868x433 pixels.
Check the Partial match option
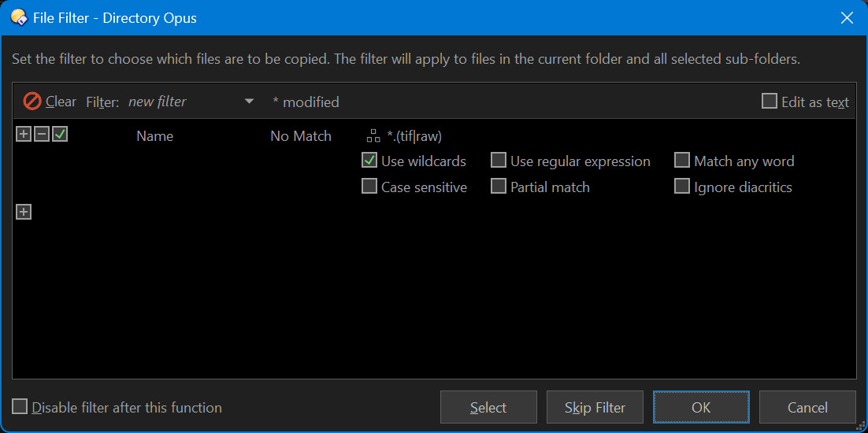tap(499, 187)
